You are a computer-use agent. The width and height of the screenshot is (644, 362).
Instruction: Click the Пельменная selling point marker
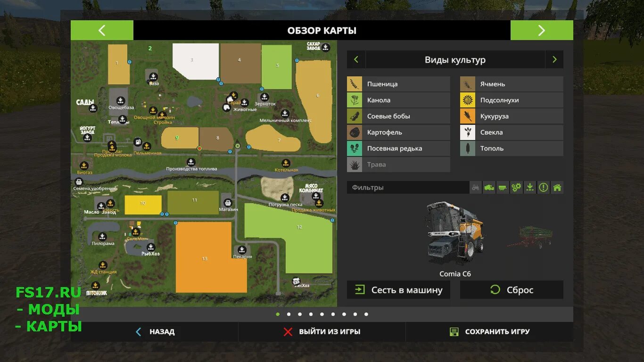[x=147, y=146]
